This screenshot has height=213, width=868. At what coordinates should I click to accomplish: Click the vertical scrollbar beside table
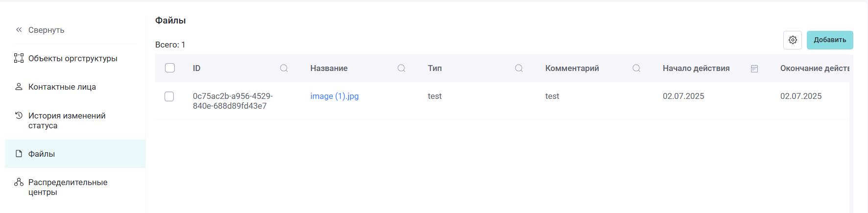tap(851, 134)
